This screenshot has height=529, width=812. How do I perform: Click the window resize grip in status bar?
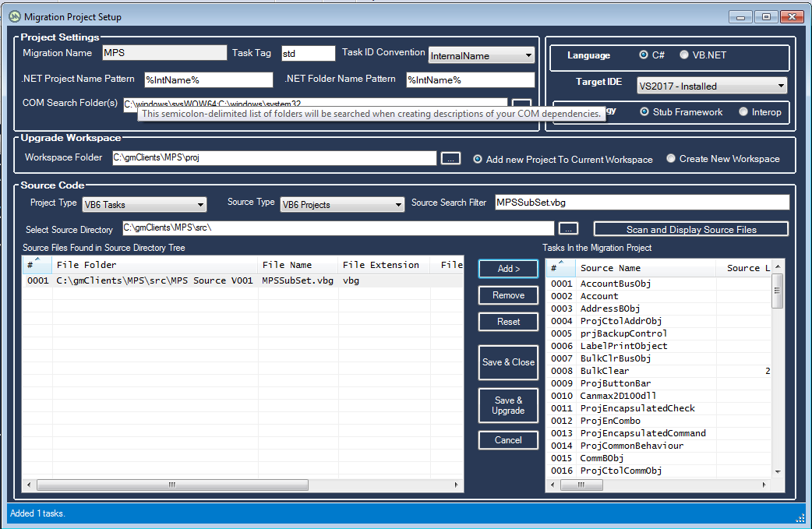point(800,517)
